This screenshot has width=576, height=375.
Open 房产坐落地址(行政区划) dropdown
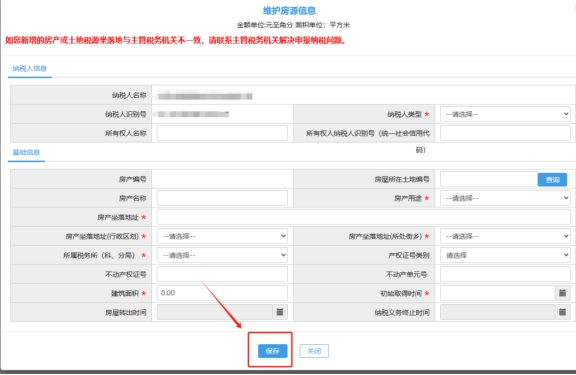[222, 236]
